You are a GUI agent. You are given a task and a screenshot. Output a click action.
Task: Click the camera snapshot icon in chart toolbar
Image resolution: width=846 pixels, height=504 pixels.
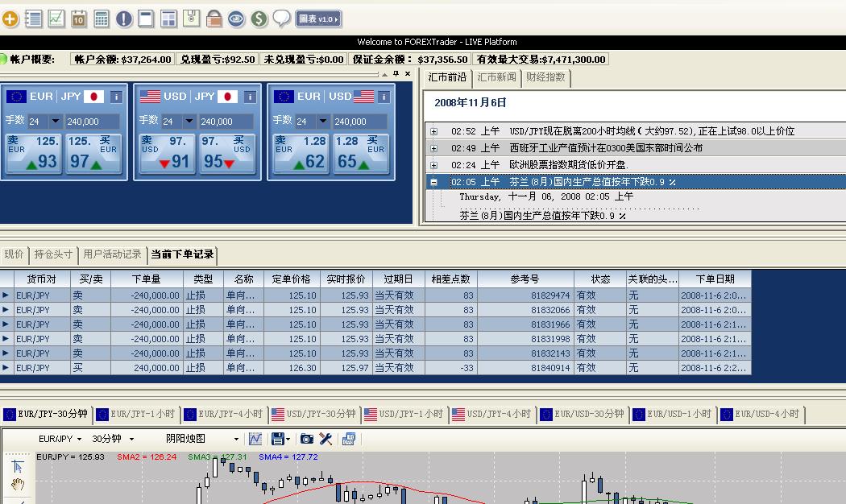pos(306,439)
